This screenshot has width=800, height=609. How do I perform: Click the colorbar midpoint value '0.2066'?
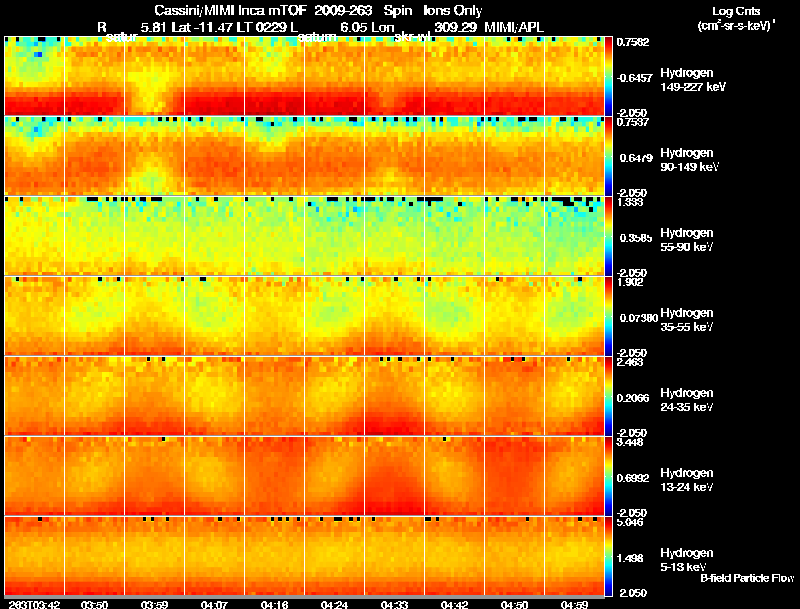pos(633,398)
